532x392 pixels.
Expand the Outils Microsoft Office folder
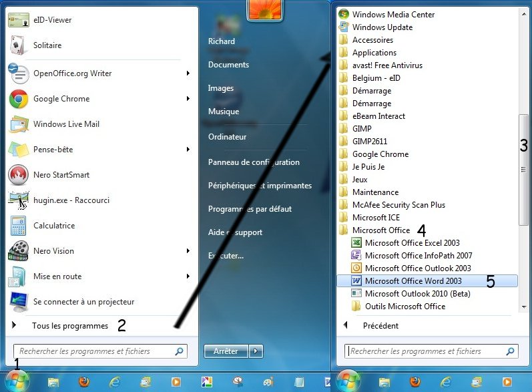click(398, 307)
